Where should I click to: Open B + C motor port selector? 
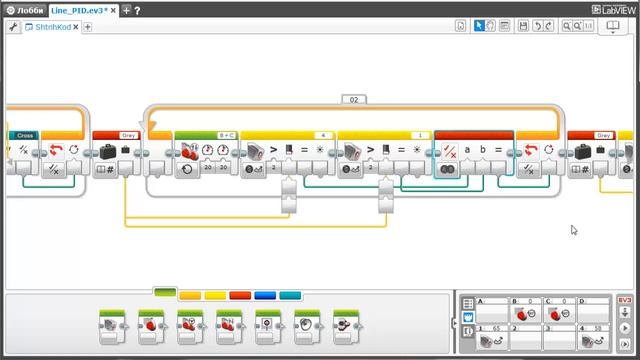tap(227, 135)
